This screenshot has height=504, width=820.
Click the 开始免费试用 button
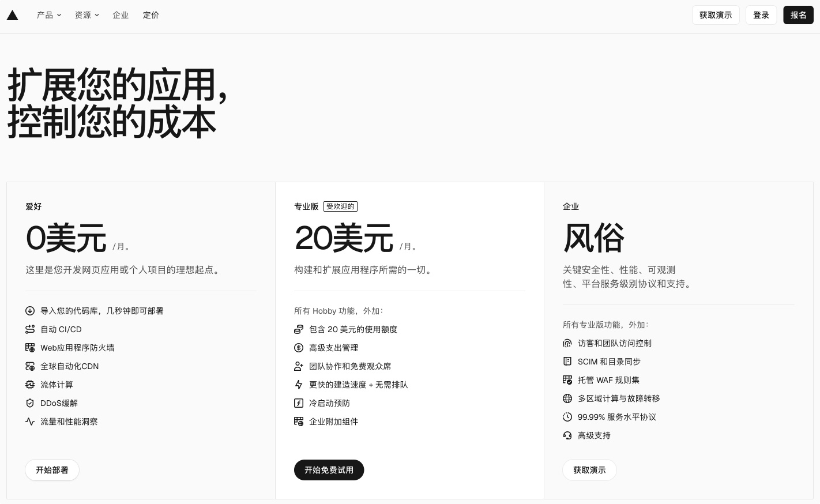329,470
